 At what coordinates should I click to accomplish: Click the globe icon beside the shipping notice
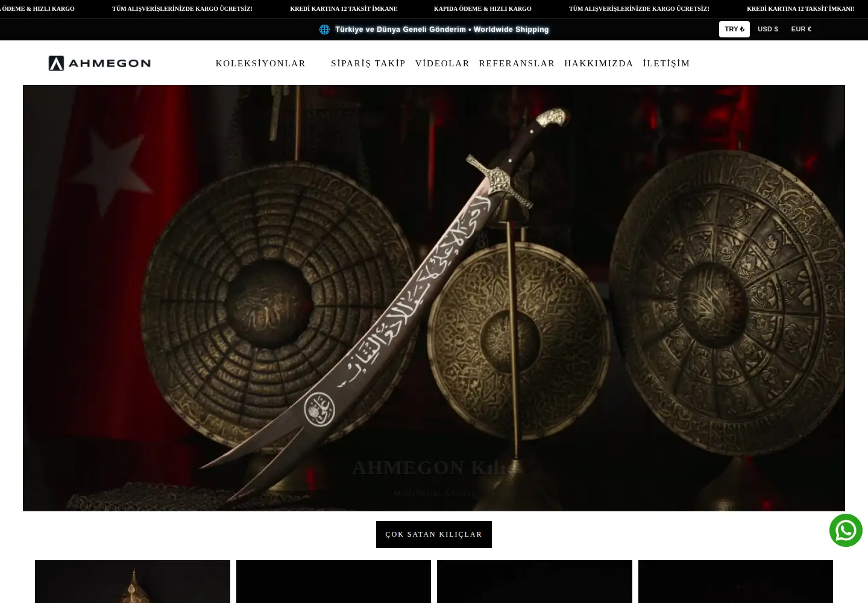(324, 30)
